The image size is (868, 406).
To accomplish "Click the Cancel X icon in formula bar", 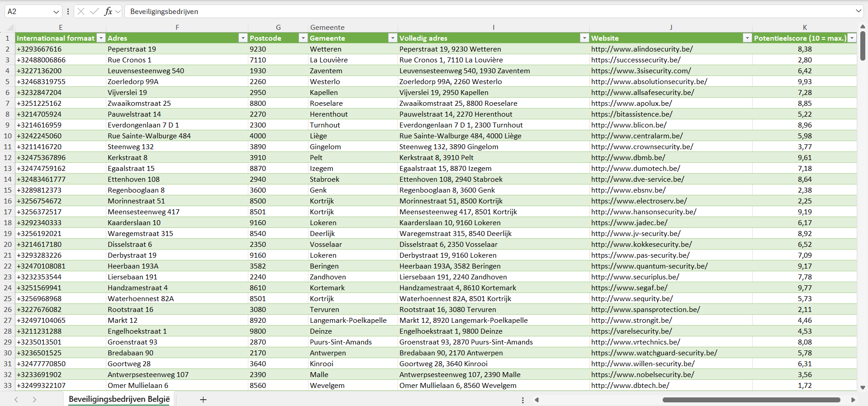I will click(x=81, y=11).
